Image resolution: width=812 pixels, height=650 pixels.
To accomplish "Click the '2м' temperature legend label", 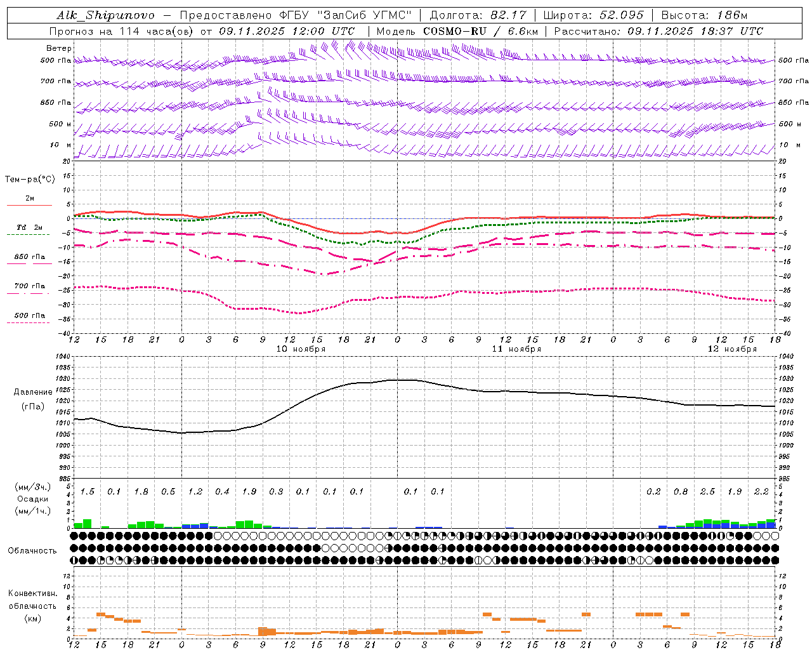I will click(30, 199).
